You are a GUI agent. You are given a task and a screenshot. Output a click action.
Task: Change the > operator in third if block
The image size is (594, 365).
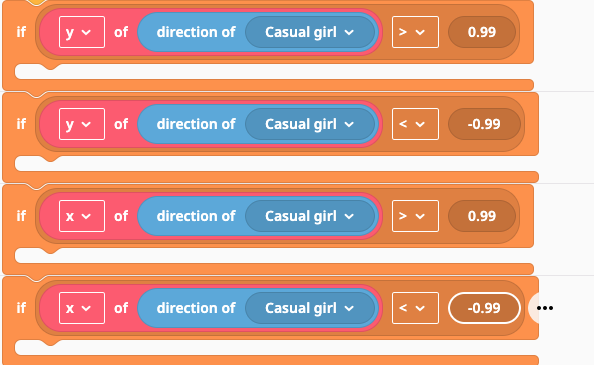[415, 216]
